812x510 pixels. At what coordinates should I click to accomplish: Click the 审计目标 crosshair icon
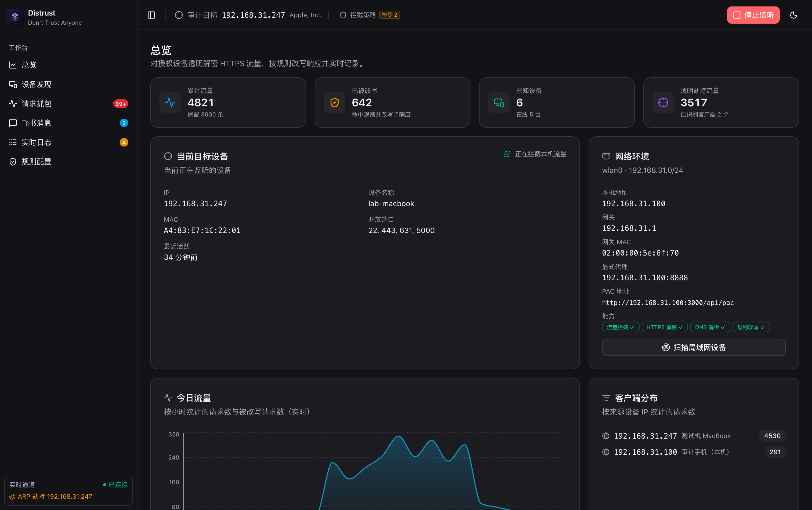(x=179, y=15)
